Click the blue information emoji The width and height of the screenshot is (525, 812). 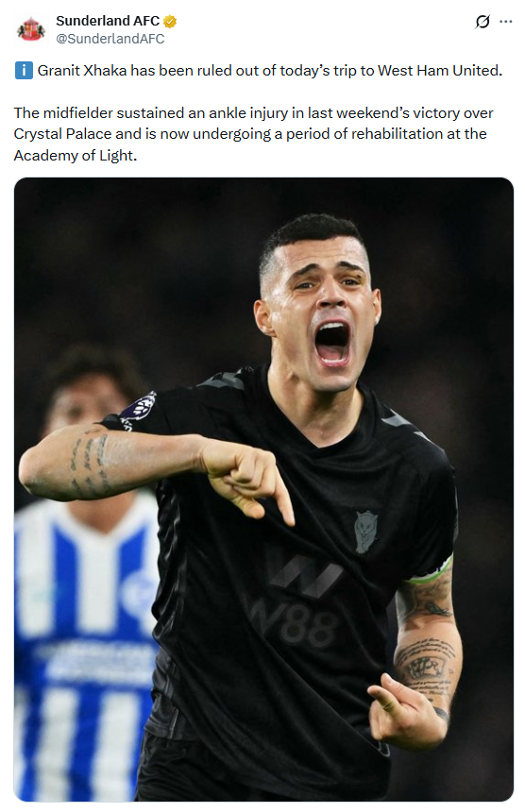(24, 70)
